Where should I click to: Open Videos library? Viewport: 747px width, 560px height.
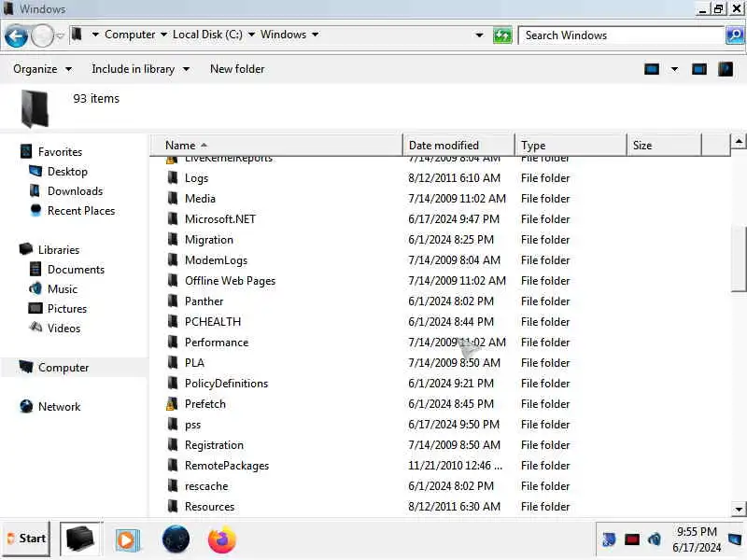tap(63, 329)
